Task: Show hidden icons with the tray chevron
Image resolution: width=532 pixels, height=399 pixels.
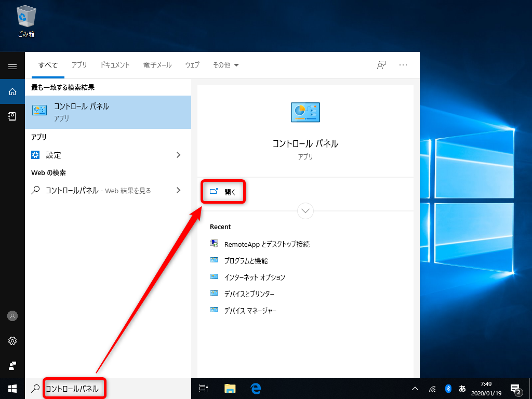Action: (x=415, y=388)
